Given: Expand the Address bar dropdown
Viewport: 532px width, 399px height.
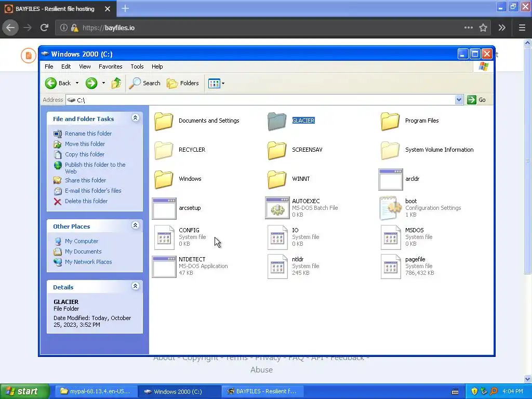Looking at the screenshot, I should [459, 100].
